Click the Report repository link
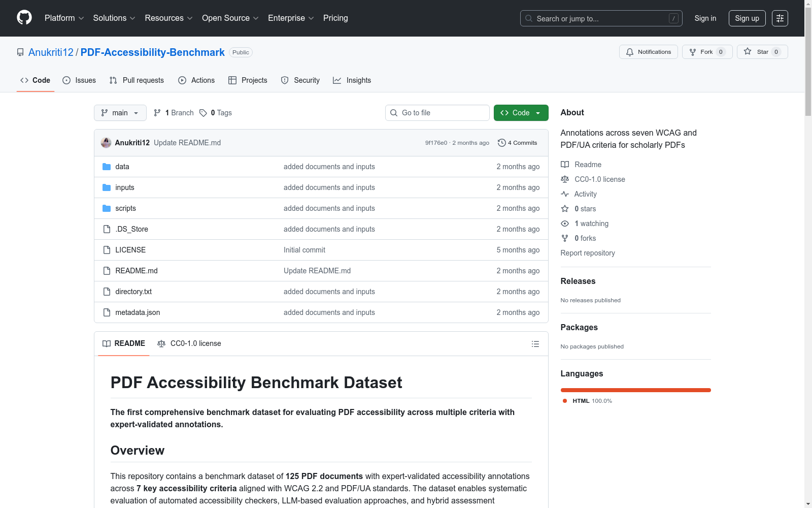The image size is (812, 508). coord(588,253)
